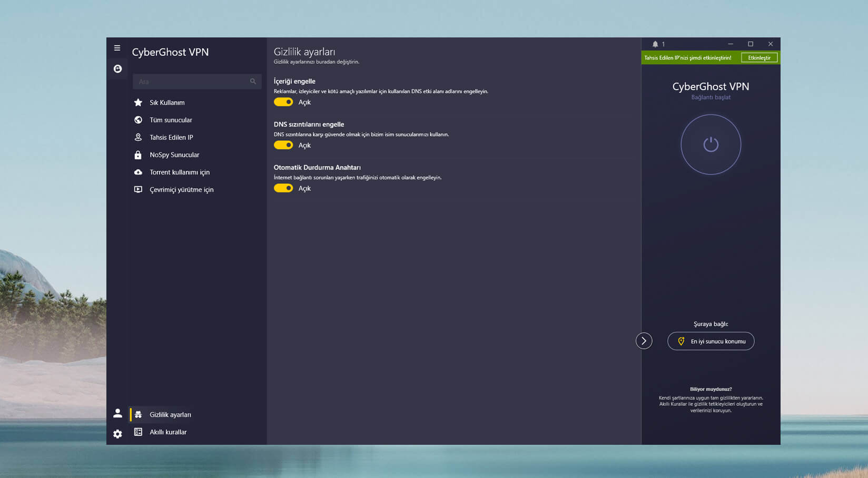Open the account profile icon
The image size is (868, 478).
(x=117, y=413)
